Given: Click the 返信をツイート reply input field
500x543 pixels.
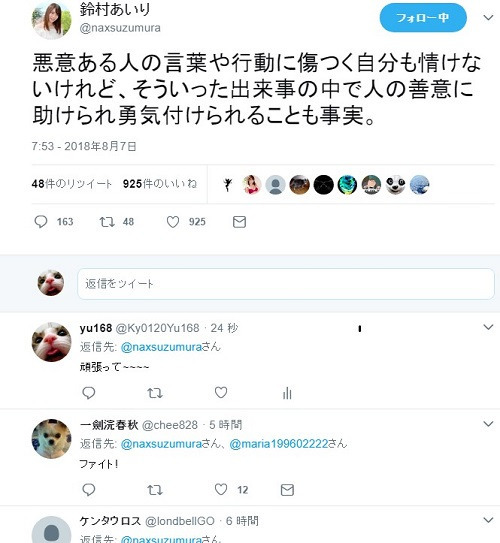Looking at the screenshot, I should 286,284.
